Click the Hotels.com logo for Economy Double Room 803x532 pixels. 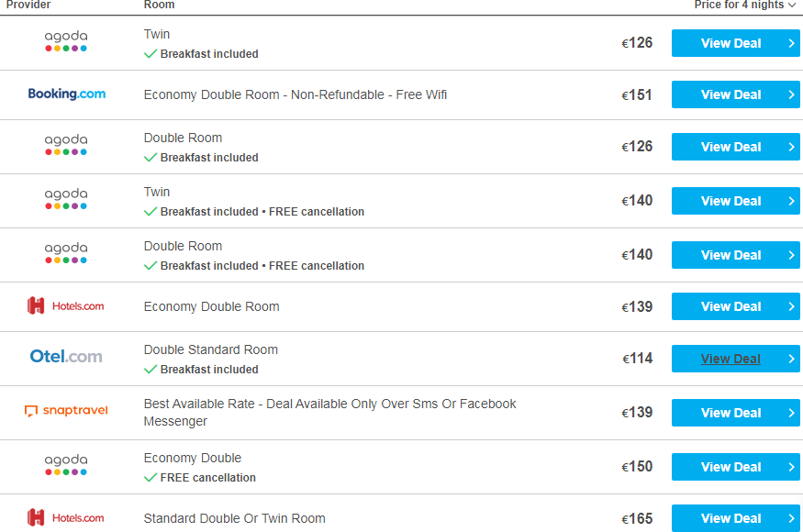(x=65, y=306)
